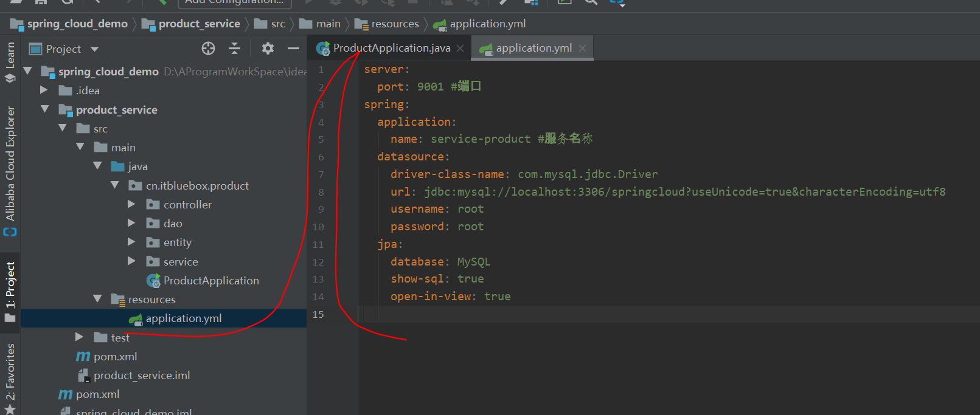
Task: Click the java source folder icon
Action: coord(118,166)
